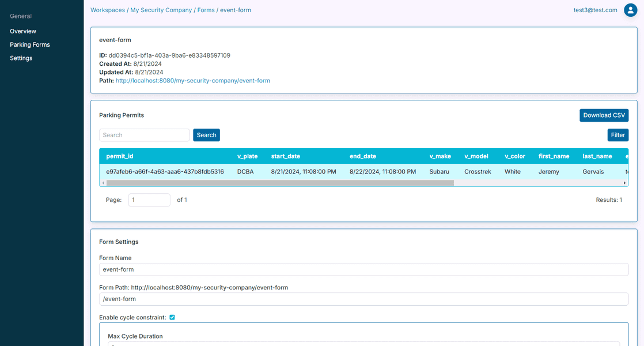This screenshot has width=644, height=346.
Task: Click the v_make column header
Action: pos(440,156)
